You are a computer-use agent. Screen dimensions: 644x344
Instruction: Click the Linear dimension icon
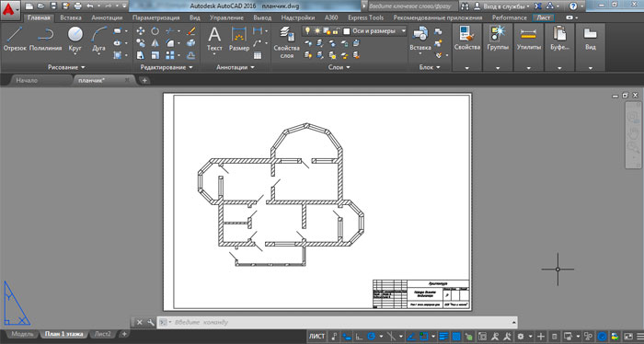tap(258, 30)
